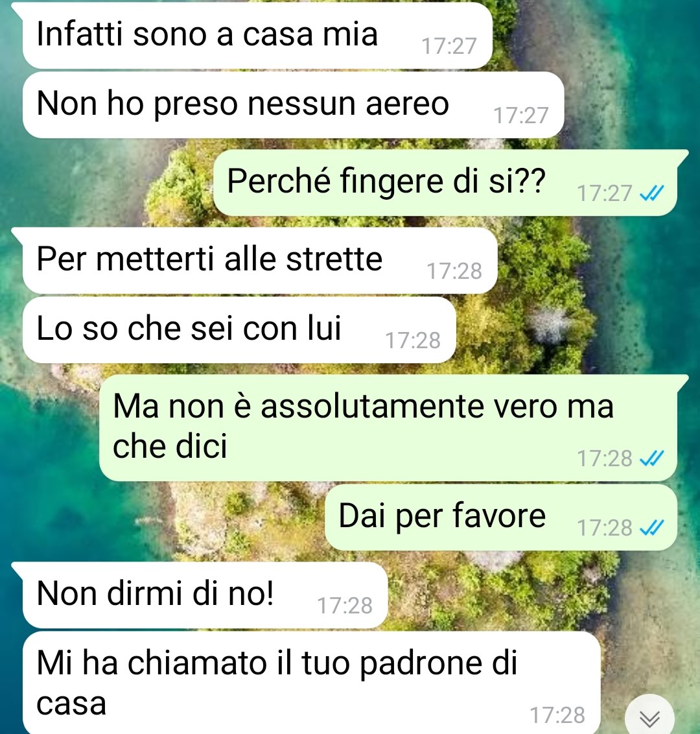This screenshot has width=700, height=734.
Task: Click the timestamp on the 'padrone di casa' message
Action: click(557, 715)
